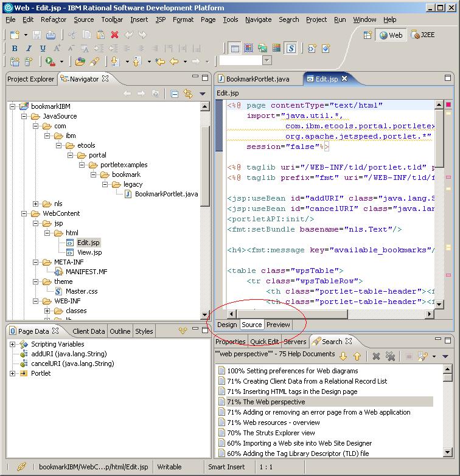The height and width of the screenshot is (476, 460).
Task: Switch to J2EE perspective
Action: click(423, 35)
